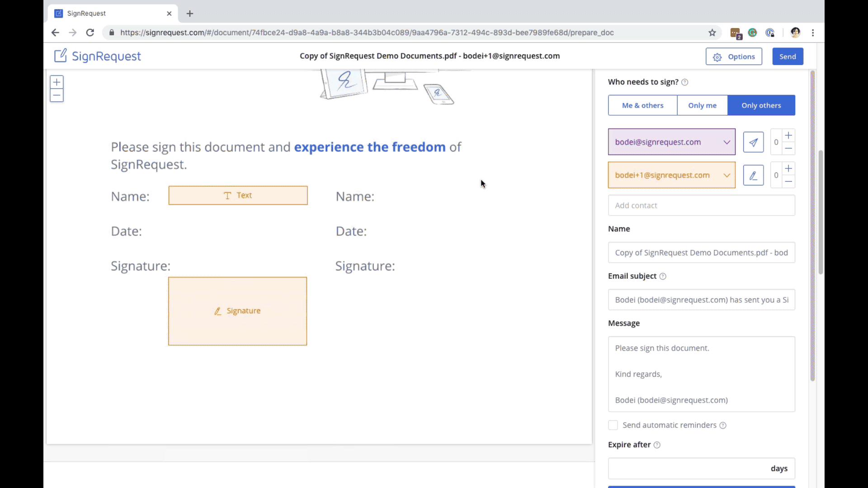Viewport: 868px width, 488px height.
Task: Click the Add contact input field
Action: point(701,206)
